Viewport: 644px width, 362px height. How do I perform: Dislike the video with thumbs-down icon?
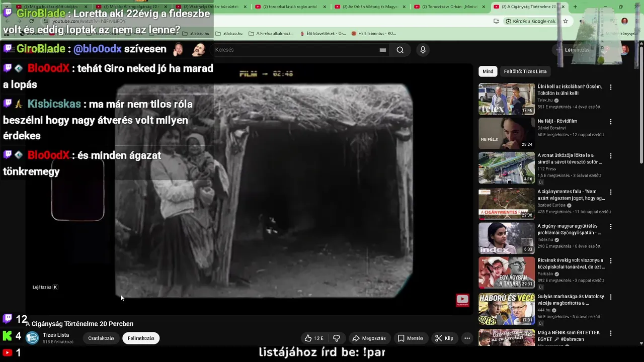point(337,338)
